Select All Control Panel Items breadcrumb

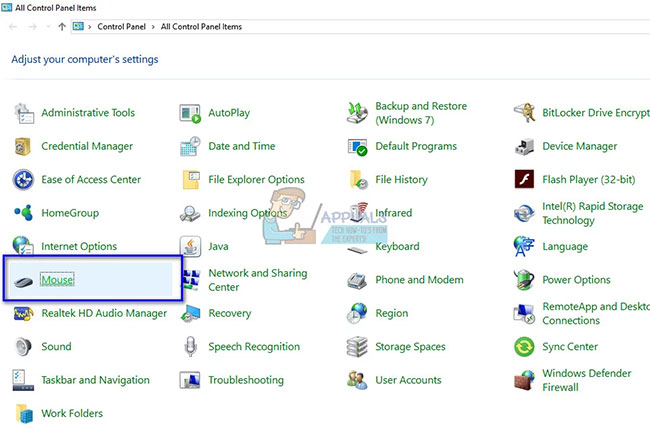click(201, 27)
